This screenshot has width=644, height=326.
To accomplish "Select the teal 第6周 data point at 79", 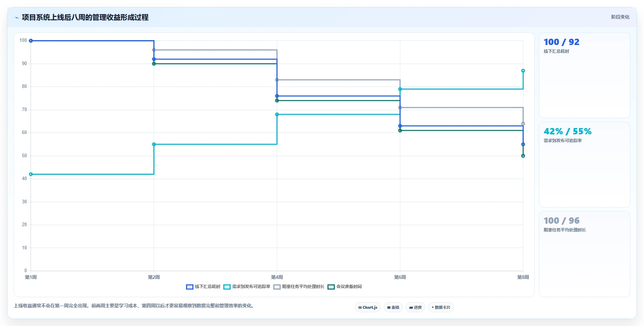I will (400, 89).
